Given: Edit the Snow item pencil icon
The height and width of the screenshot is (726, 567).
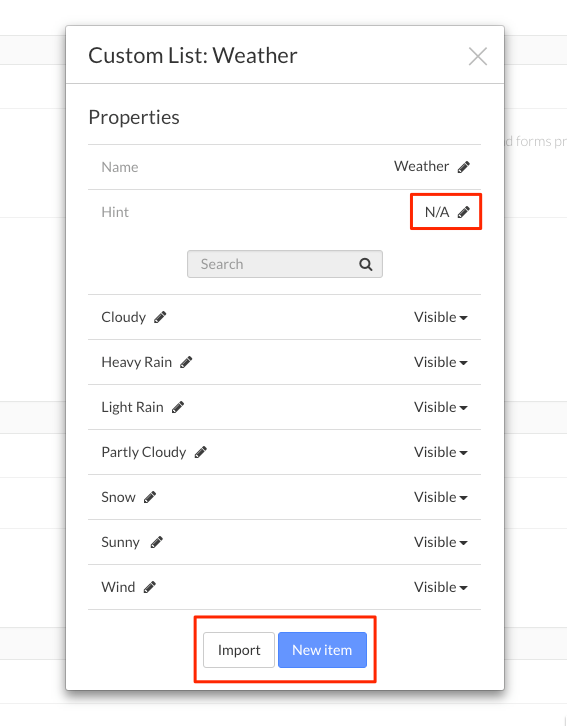Looking at the screenshot, I should pyautogui.click(x=150, y=497).
